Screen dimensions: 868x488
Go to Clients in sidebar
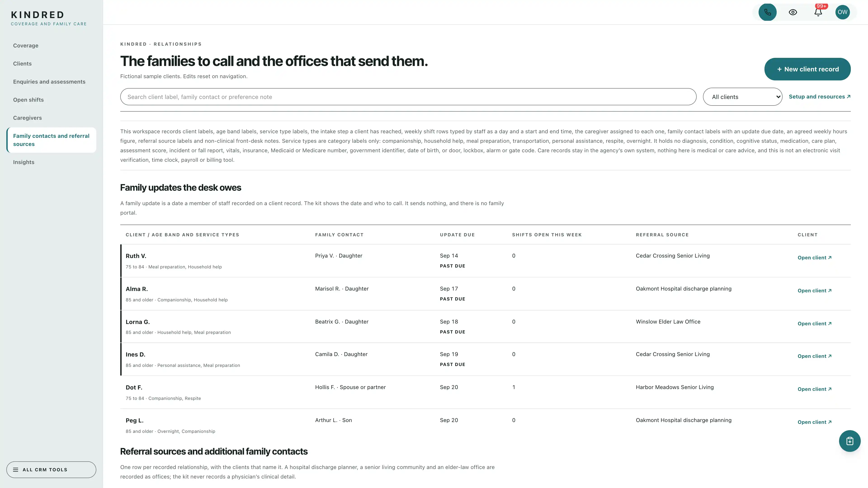tap(22, 64)
